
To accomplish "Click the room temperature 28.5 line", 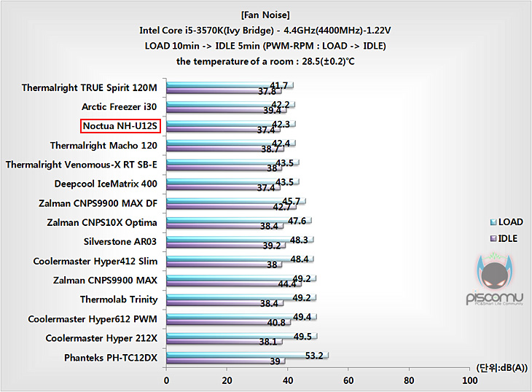I will click(265, 62).
